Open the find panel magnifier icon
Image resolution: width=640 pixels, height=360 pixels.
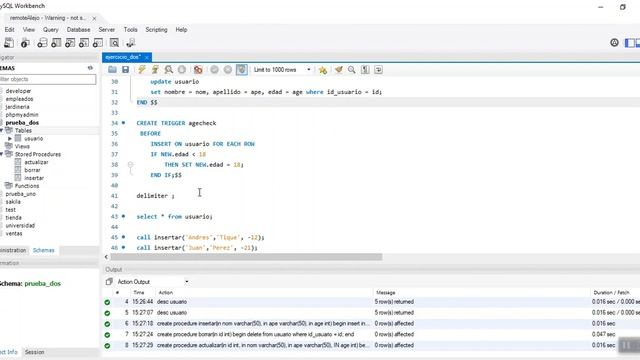(351, 70)
